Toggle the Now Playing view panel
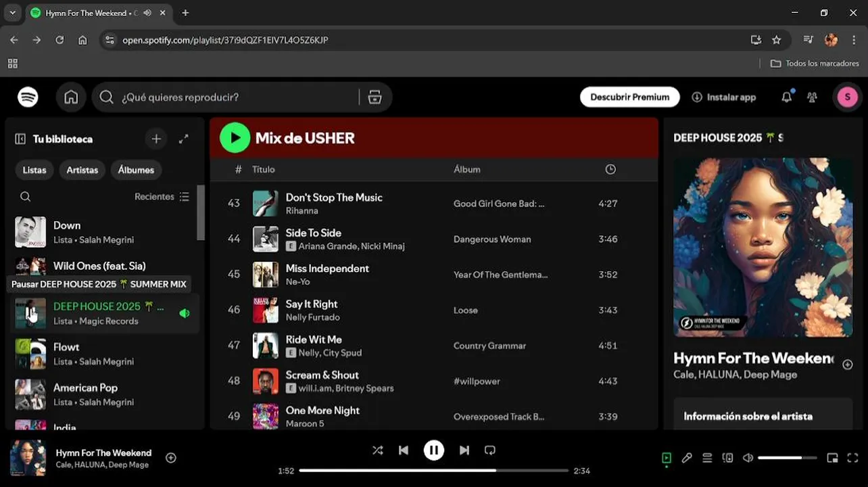This screenshot has width=868, height=487. (667, 458)
